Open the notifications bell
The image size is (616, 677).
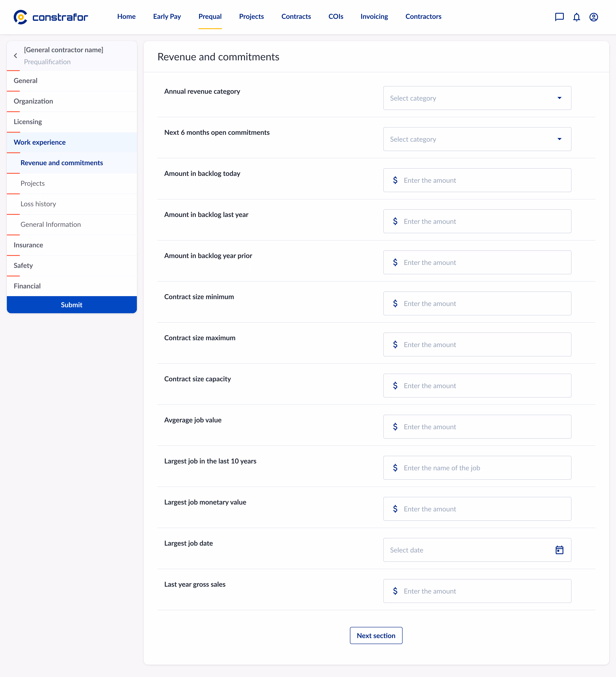(576, 17)
